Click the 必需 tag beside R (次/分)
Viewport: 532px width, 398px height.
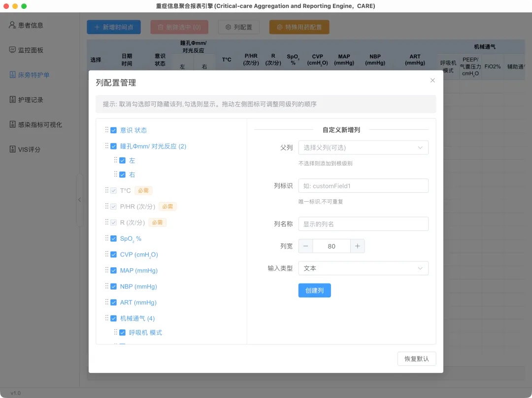tap(157, 222)
